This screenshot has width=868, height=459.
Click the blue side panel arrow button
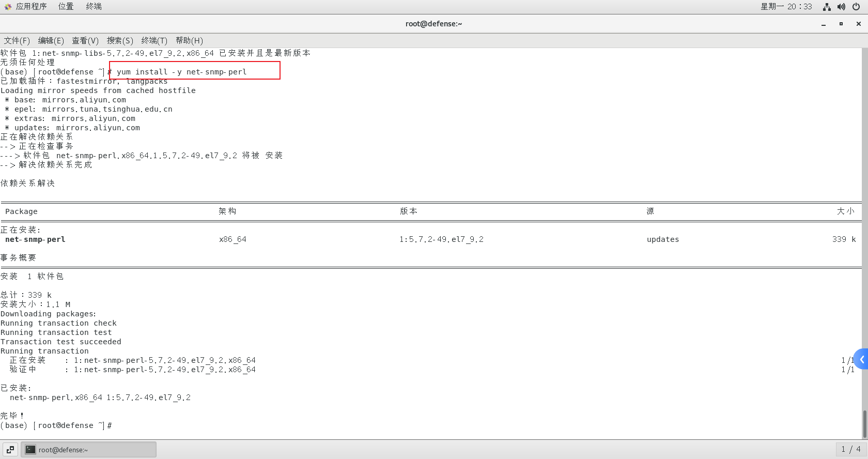click(x=861, y=359)
